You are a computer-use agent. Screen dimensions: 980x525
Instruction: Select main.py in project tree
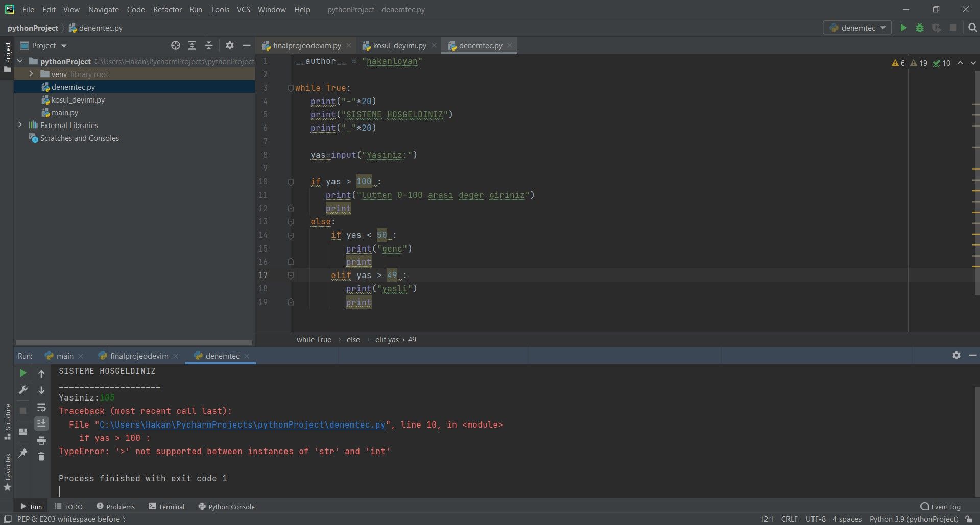point(64,113)
